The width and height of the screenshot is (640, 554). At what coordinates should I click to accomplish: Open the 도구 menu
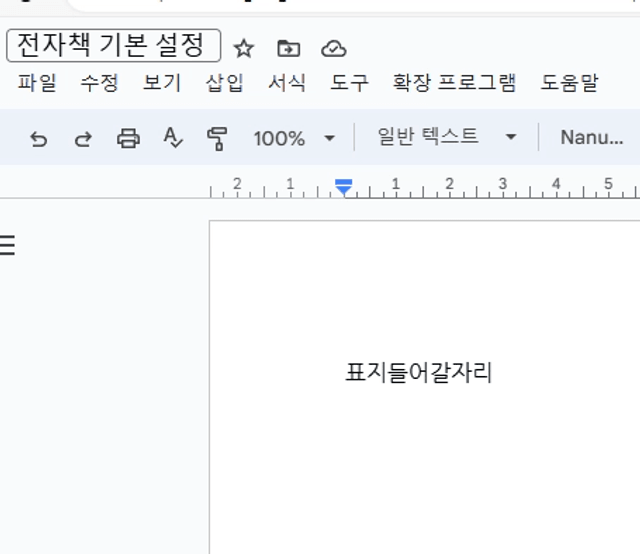click(349, 82)
